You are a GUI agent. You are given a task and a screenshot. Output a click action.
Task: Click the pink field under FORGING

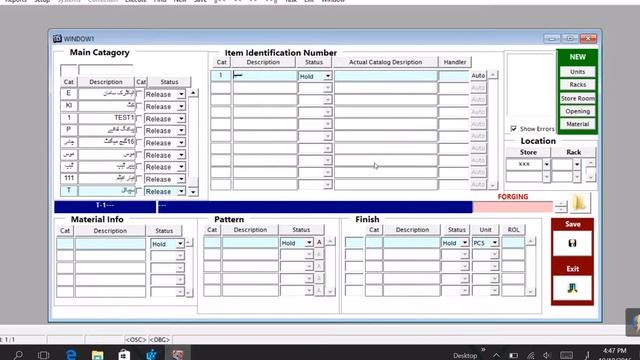(513, 207)
